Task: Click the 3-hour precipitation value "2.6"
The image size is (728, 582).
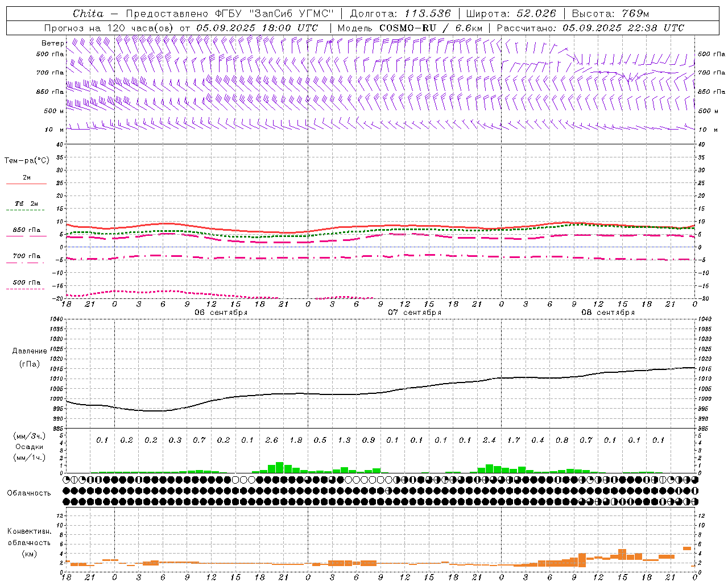Action: 272,440
